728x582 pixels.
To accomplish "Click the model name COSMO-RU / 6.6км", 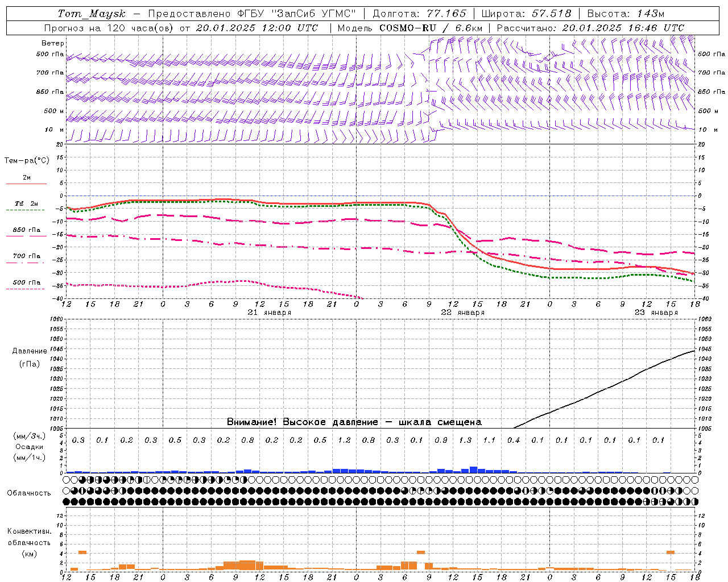I will click(x=431, y=28).
